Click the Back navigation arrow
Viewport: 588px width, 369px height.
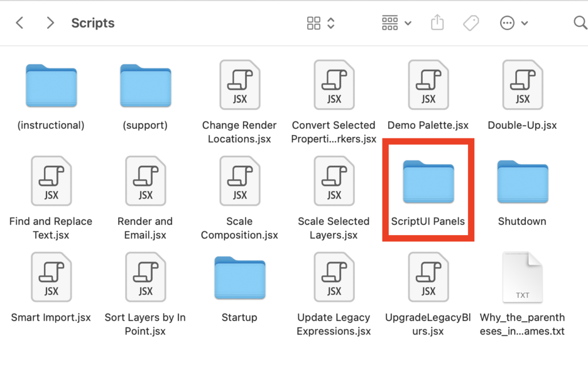click(20, 23)
